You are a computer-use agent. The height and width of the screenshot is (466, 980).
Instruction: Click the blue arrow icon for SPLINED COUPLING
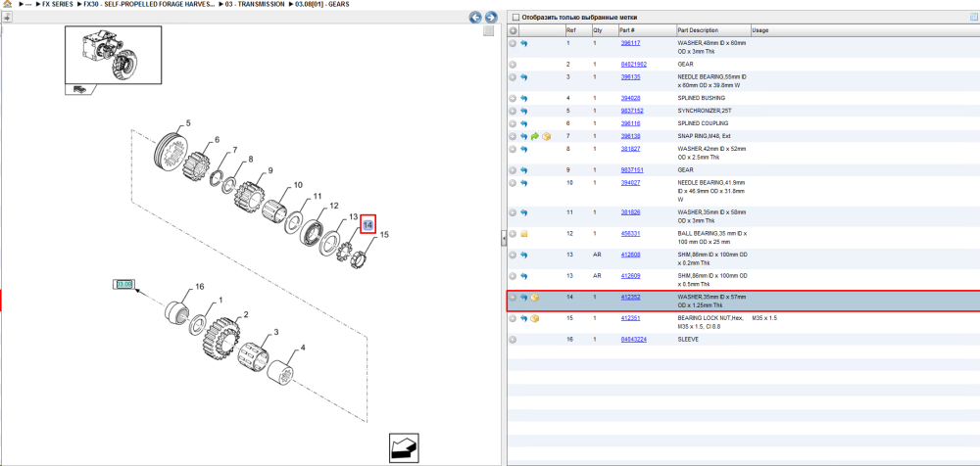click(x=524, y=123)
